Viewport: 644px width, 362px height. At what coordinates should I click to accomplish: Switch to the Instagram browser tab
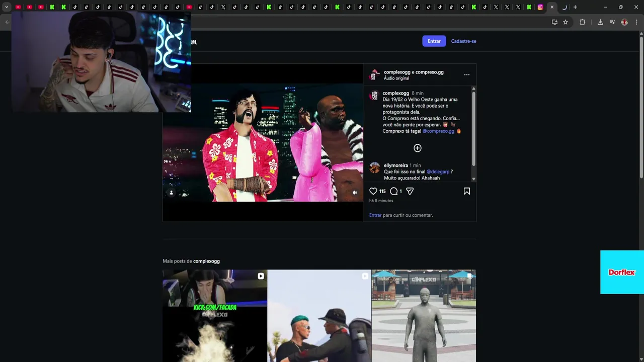(540, 7)
